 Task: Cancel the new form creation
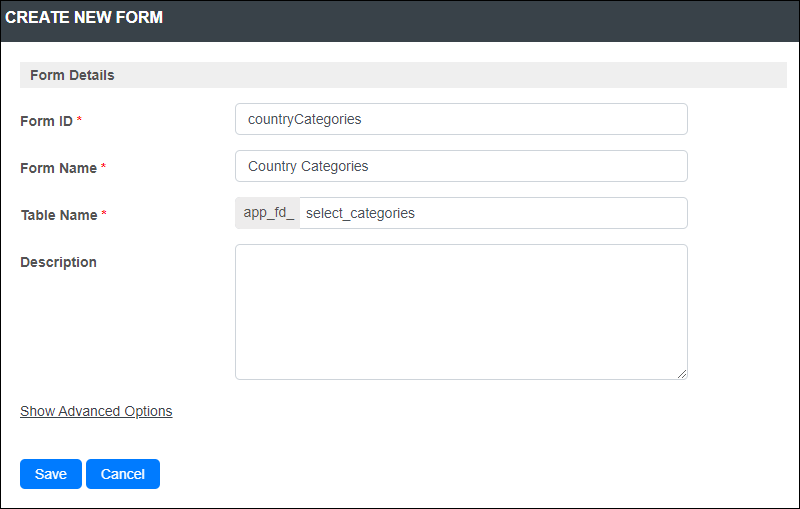click(123, 474)
